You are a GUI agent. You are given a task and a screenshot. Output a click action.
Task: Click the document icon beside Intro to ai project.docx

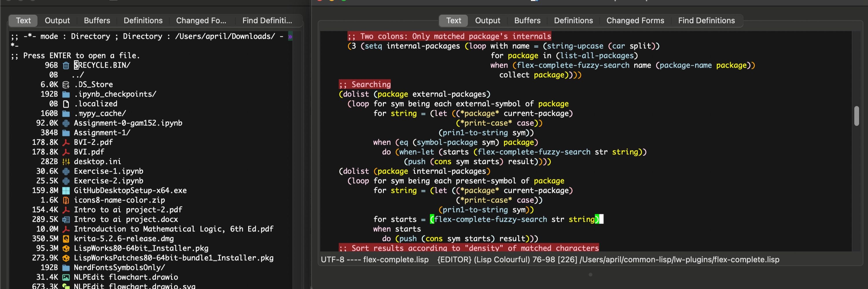[x=66, y=220]
